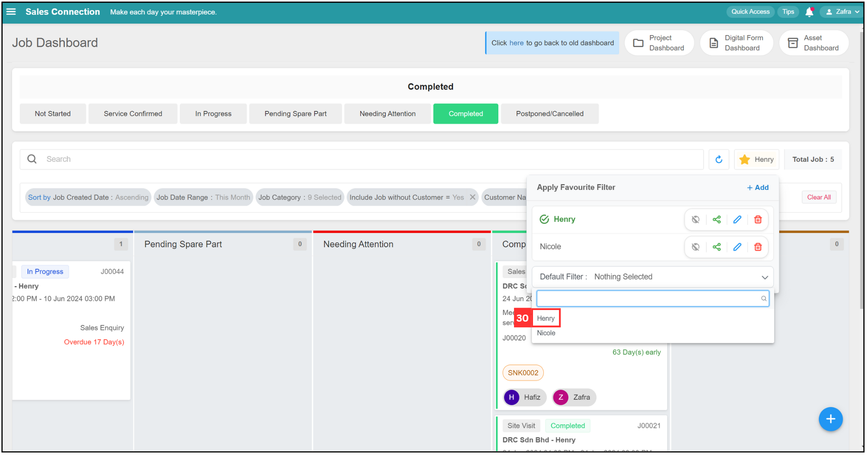
Task: Toggle visibility for Henry filter
Action: [x=696, y=220]
